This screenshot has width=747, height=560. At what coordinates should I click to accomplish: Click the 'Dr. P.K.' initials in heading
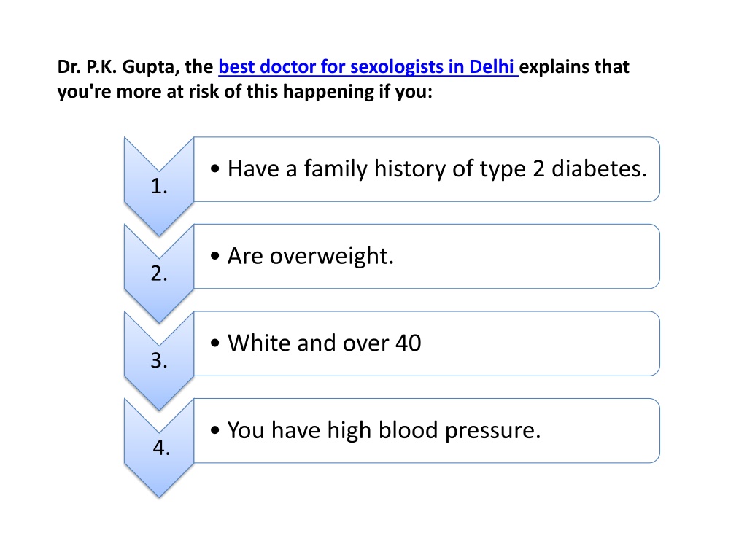[x=88, y=66]
